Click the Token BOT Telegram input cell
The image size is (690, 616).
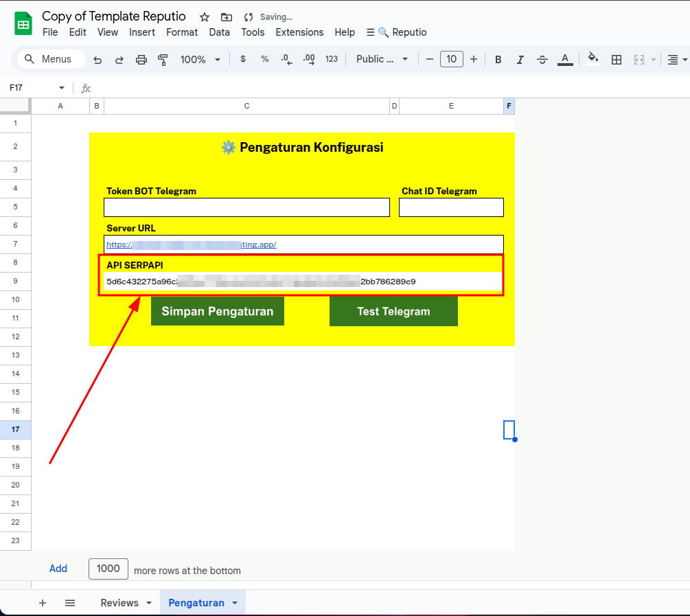pos(246,207)
